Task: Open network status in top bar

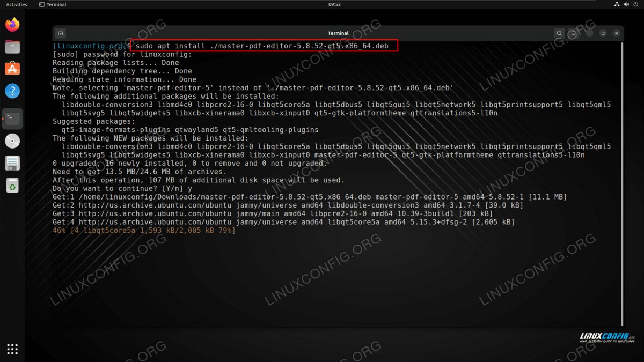Action: pos(617,4)
